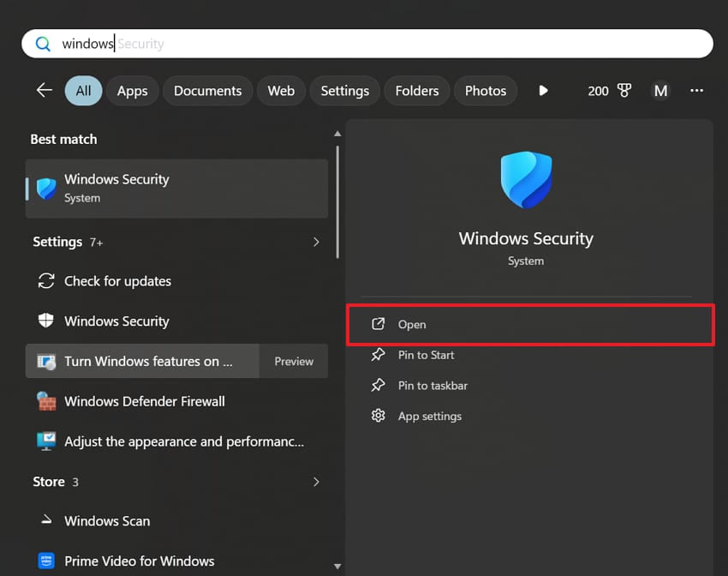This screenshot has height=576, width=728.
Task: Expand the Settings 7+ results
Action: click(316, 242)
